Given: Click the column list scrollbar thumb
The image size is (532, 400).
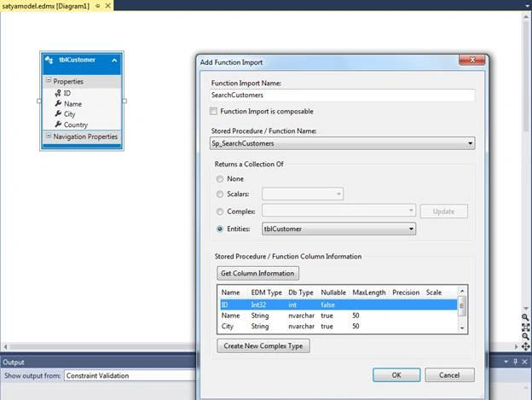Looking at the screenshot, I should 462,305.
